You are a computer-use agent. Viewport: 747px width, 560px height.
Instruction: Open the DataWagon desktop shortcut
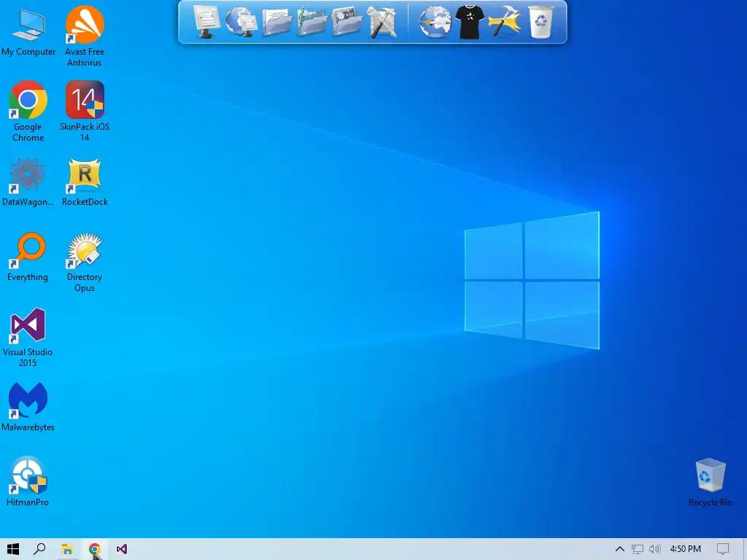28,182
